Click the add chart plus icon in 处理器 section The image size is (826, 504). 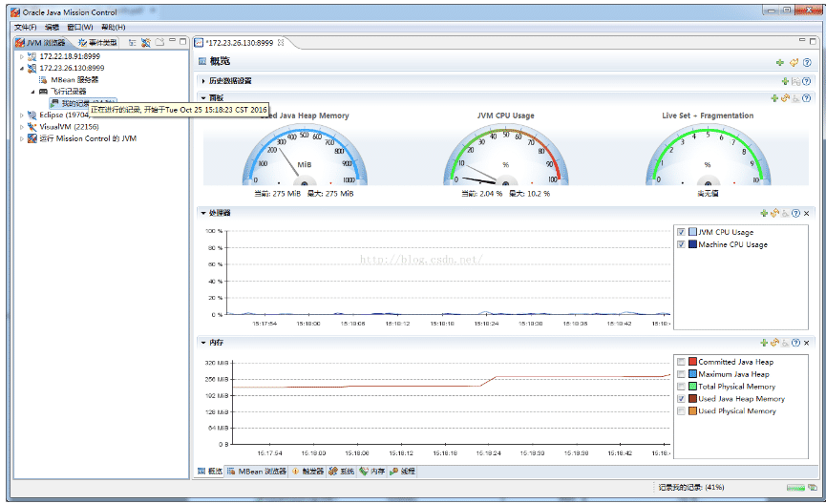(764, 213)
